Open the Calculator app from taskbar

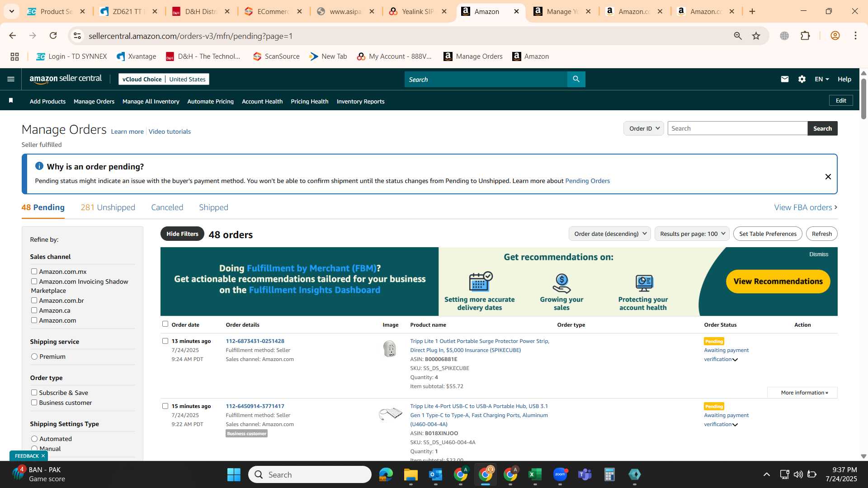point(609,474)
